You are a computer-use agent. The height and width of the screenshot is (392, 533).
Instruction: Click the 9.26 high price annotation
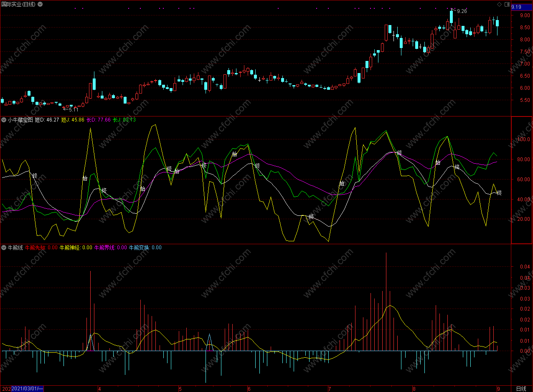(462, 11)
